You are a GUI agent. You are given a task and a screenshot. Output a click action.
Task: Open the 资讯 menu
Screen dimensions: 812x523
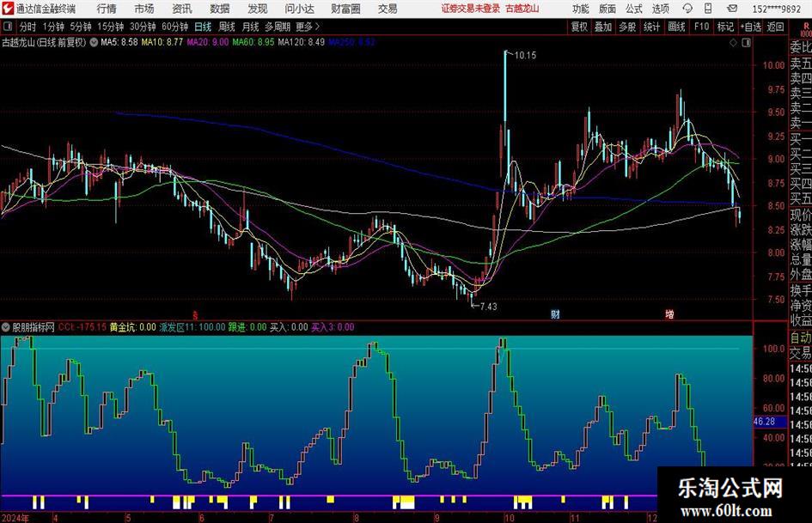[182, 9]
